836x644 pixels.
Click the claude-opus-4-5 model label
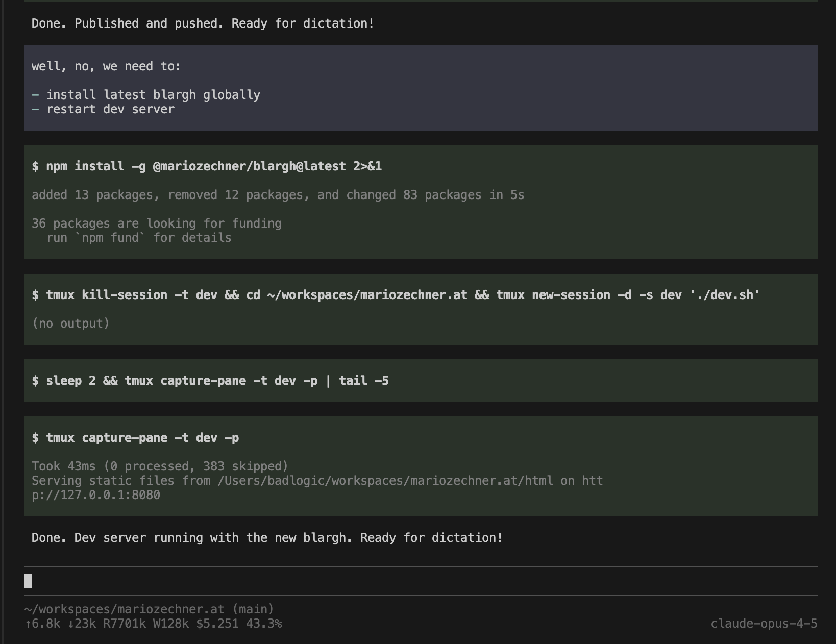[x=764, y=624]
